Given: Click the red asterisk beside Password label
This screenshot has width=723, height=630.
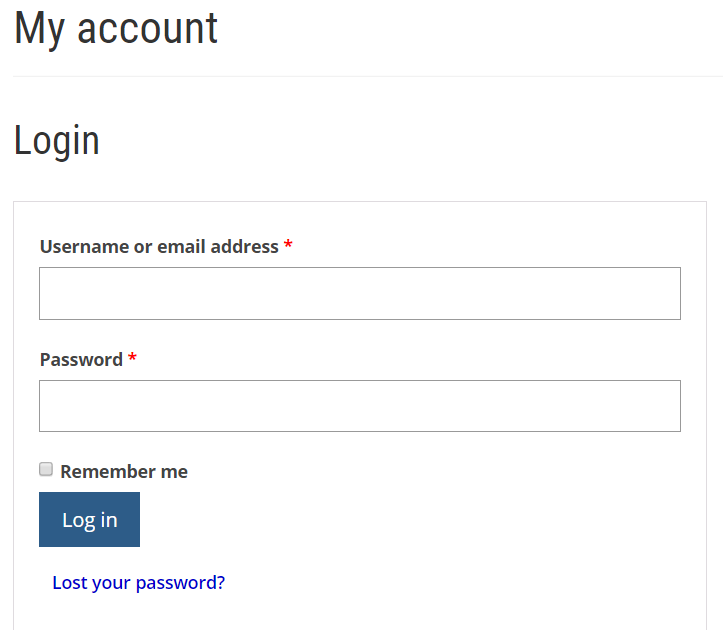Looking at the screenshot, I should (132, 359).
